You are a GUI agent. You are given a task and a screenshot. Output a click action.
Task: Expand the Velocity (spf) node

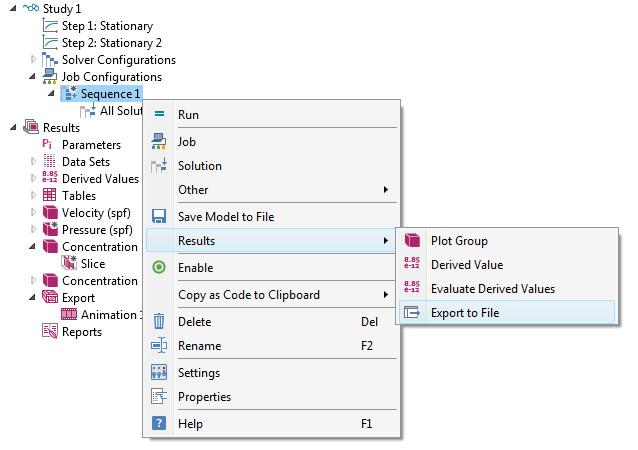click(x=33, y=212)
